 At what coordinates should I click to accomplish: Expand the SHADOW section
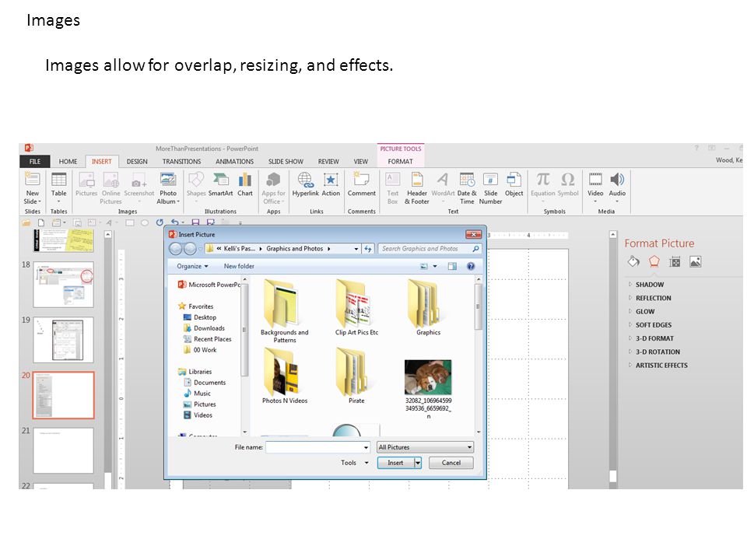(x=630, y=285)
